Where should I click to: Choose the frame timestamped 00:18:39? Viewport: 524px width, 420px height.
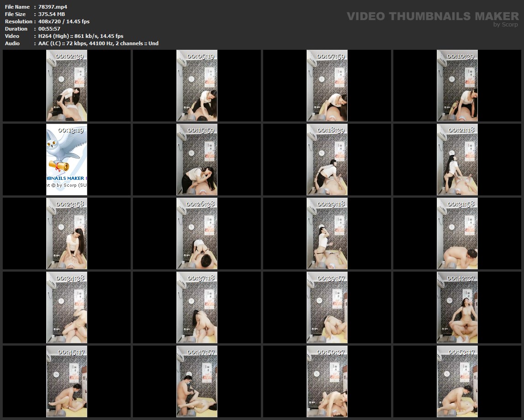tap(327, 159)
